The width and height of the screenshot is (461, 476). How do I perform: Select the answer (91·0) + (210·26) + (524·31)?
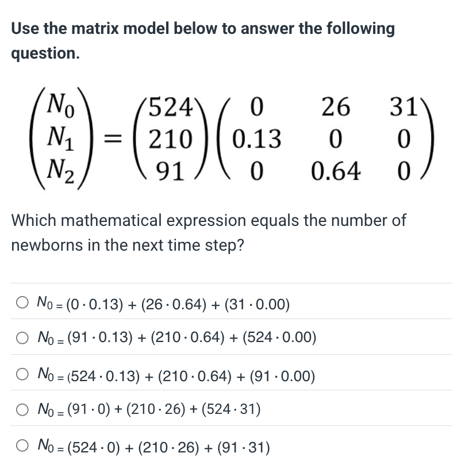pos(21,409)
